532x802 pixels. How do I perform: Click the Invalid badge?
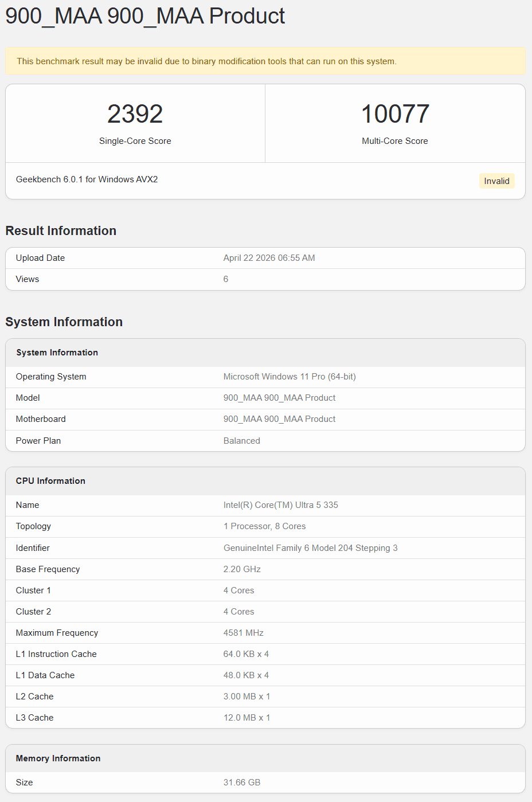496,181
